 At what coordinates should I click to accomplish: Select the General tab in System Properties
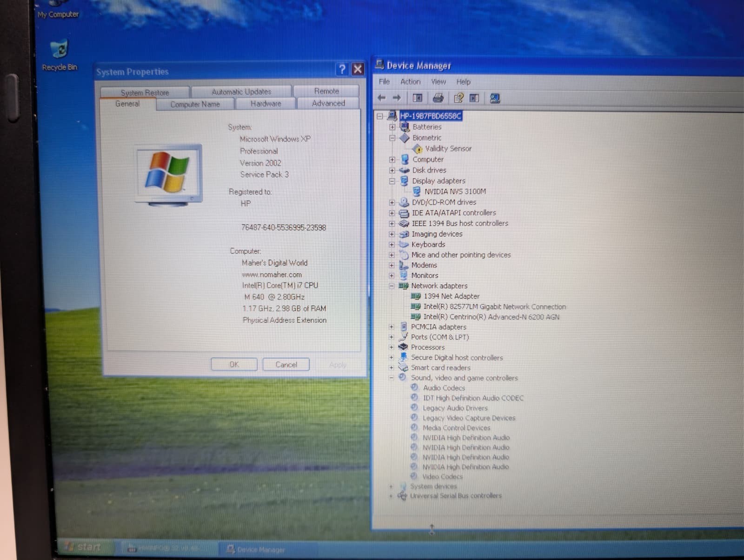[x=127, y=104]
